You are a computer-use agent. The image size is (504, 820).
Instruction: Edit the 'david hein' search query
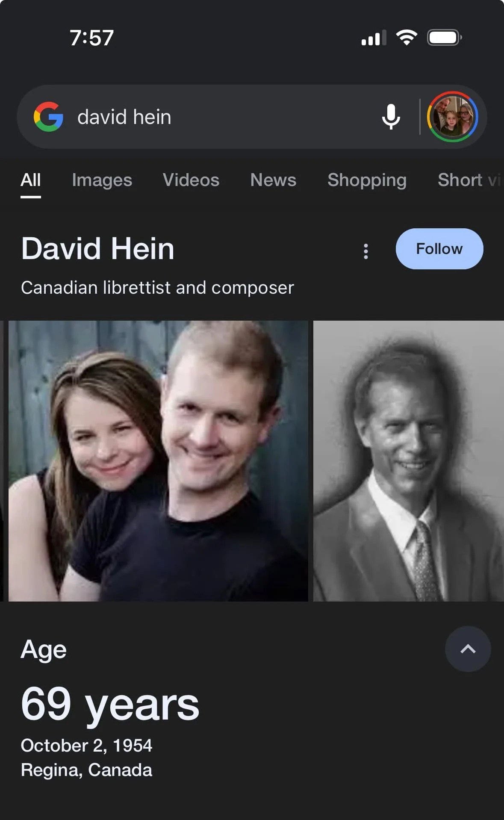pyautogui.click(x=124, y=117)
